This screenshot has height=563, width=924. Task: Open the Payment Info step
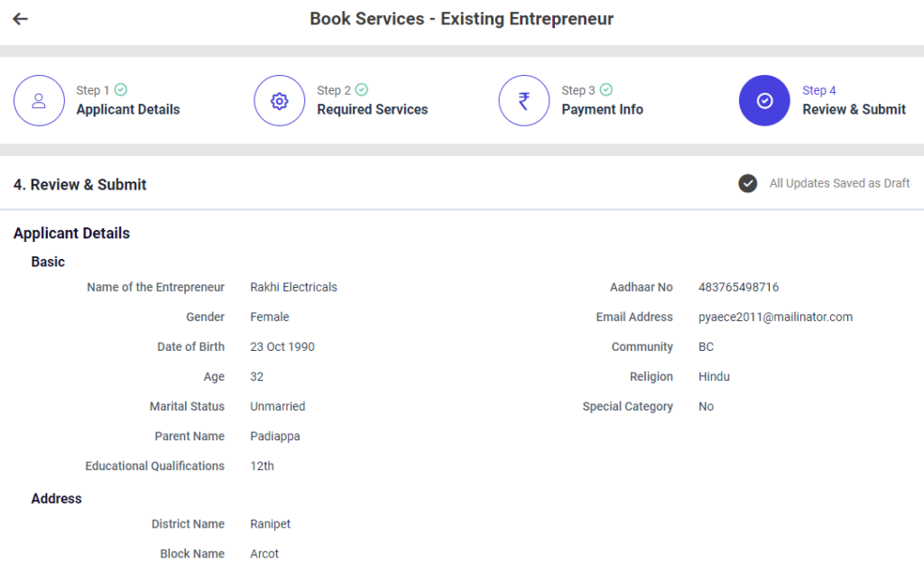[602, 109]
